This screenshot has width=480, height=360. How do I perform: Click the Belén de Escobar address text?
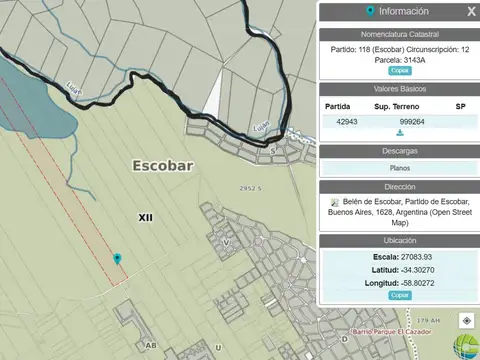[x=400, y=212]
